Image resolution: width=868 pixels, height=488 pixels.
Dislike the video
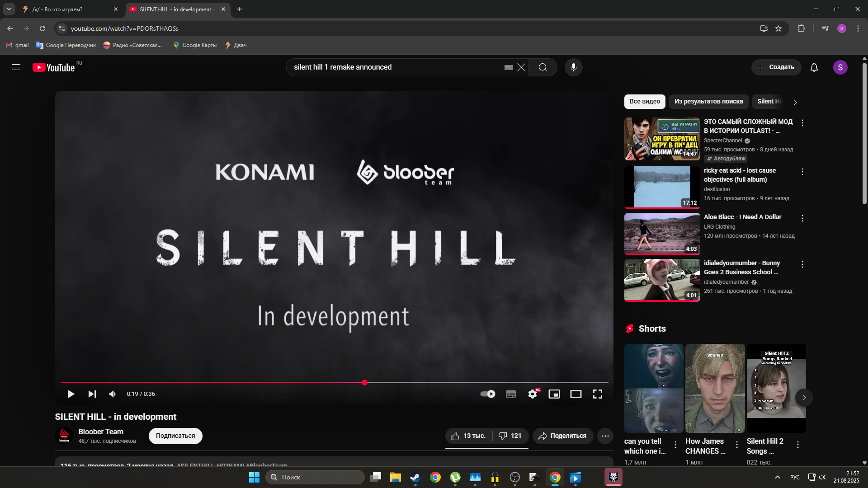pos(509,436)
